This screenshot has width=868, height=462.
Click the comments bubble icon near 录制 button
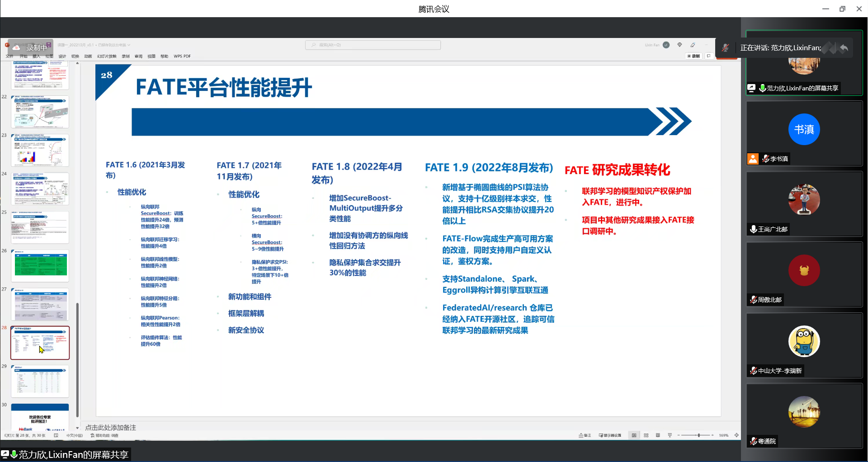click(x=708, y=56)
